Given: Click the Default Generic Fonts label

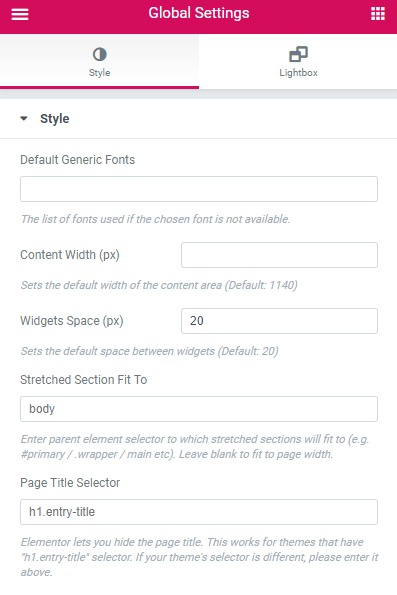Looking at the screenshot, I should point(77,160).
